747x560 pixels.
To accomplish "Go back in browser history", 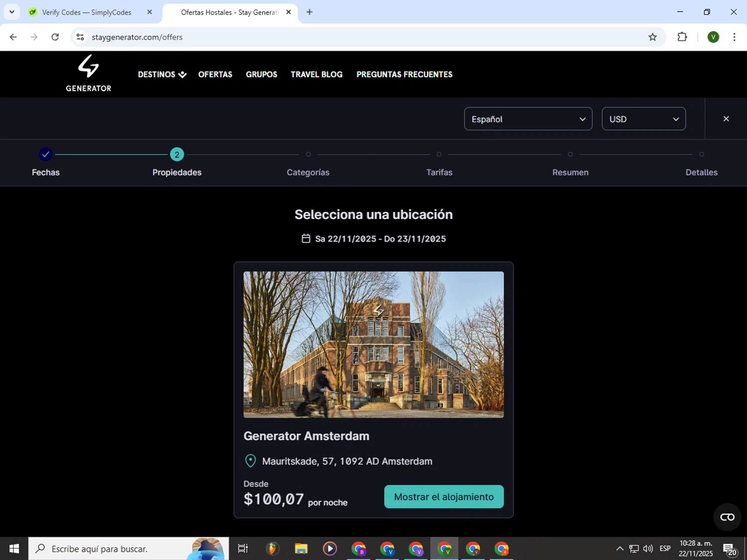I will click(13, 37).
